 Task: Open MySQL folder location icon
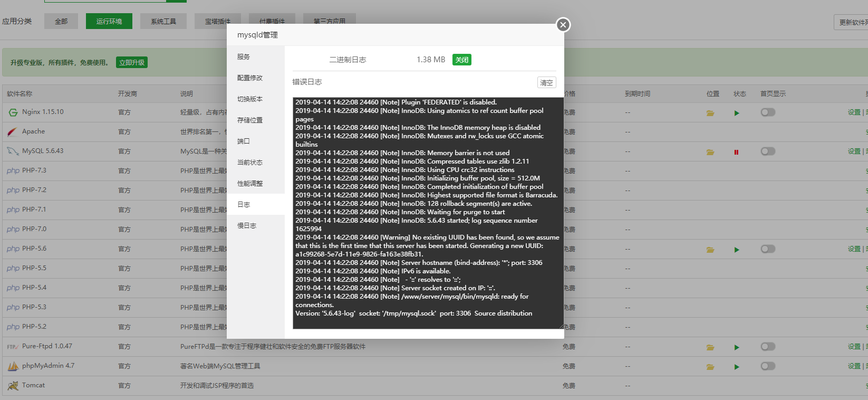(710, 152)
